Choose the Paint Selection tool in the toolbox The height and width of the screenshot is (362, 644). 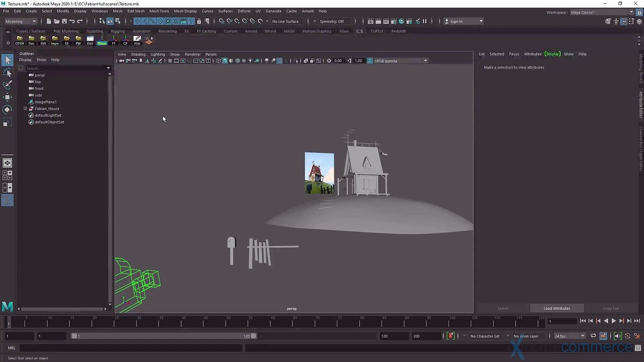point(8,85)
